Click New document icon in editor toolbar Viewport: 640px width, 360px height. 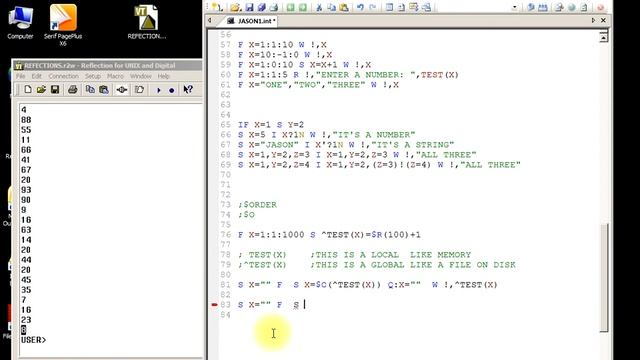(x=217, y=7)
